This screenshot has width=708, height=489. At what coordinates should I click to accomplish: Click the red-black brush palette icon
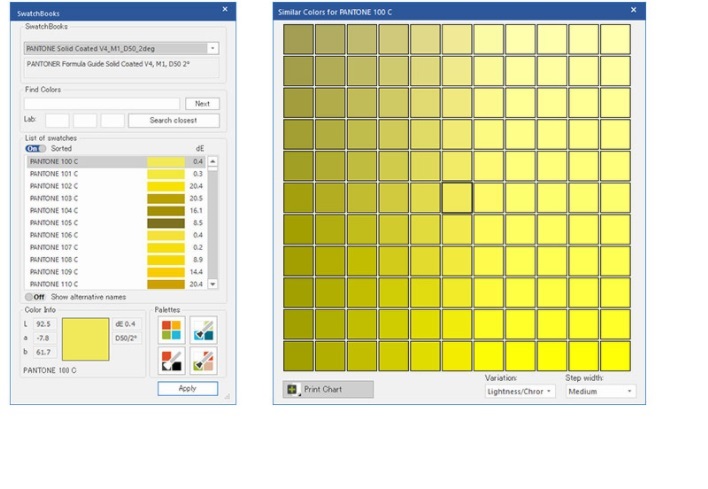(x=172, y=361)
